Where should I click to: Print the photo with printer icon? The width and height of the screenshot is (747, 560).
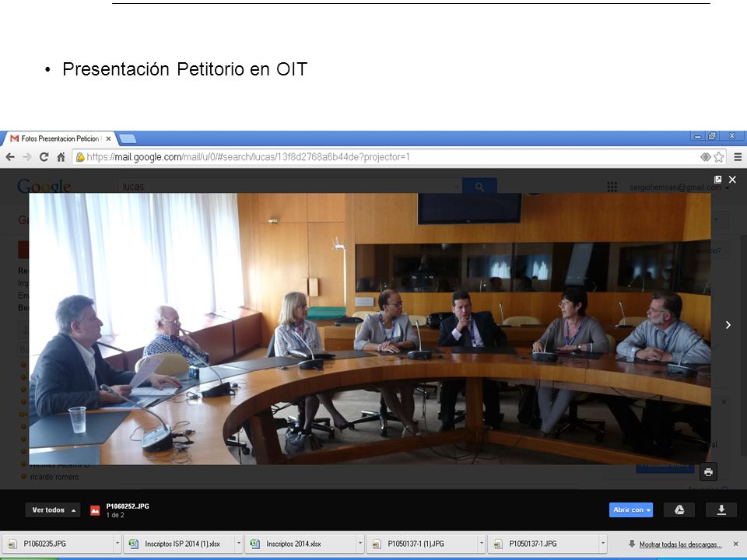[708, 472]
